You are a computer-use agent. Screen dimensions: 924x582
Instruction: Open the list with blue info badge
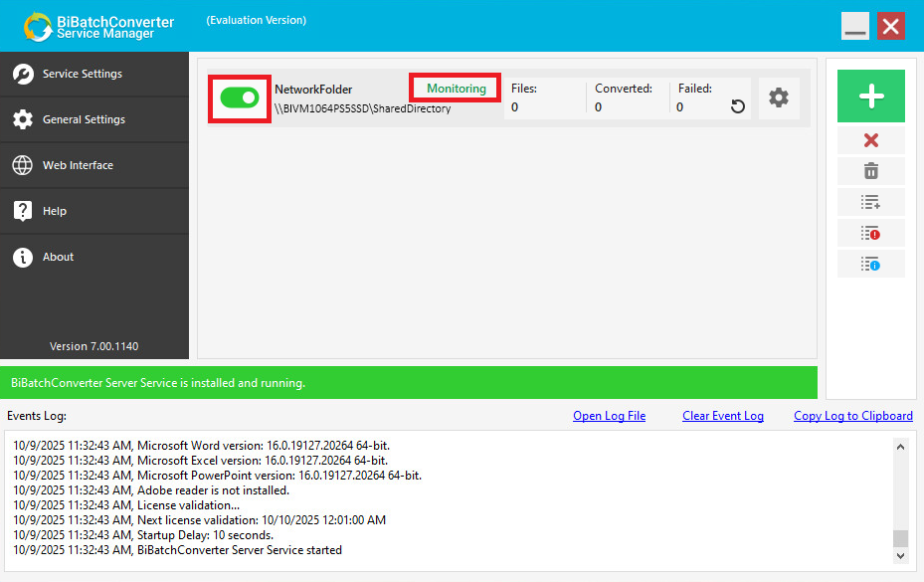[870, 264]
